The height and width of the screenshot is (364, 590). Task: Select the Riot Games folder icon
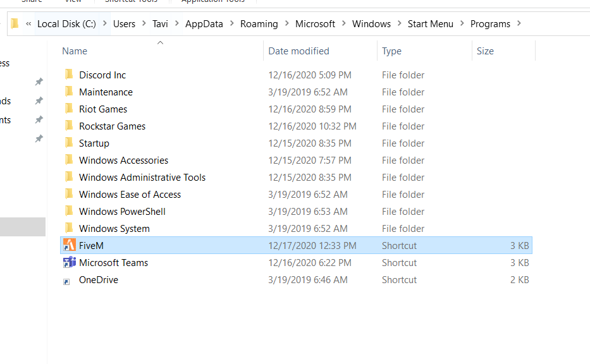pyautogui.click(x=69, y=109)
